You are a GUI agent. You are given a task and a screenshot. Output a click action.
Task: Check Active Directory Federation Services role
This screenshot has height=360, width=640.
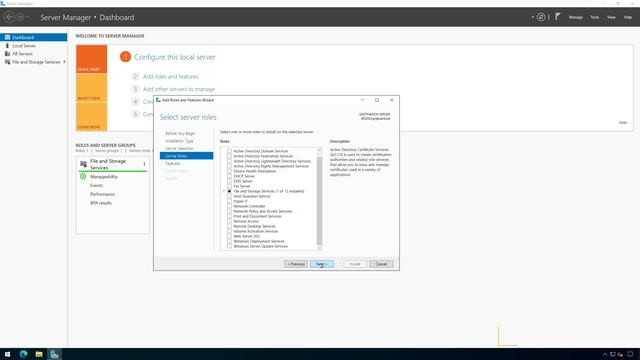coord(229,156)
